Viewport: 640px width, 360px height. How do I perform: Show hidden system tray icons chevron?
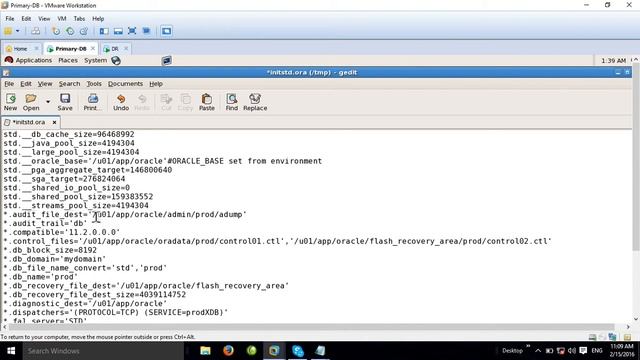[538, 351]
